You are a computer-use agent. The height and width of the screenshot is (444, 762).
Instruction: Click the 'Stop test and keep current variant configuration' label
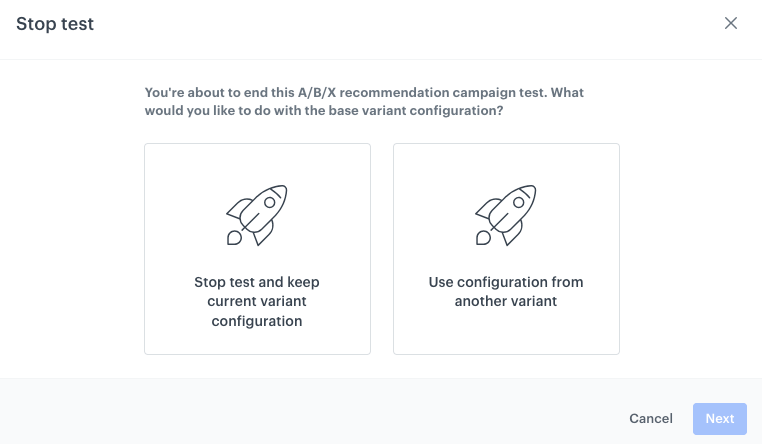[257, 302]
